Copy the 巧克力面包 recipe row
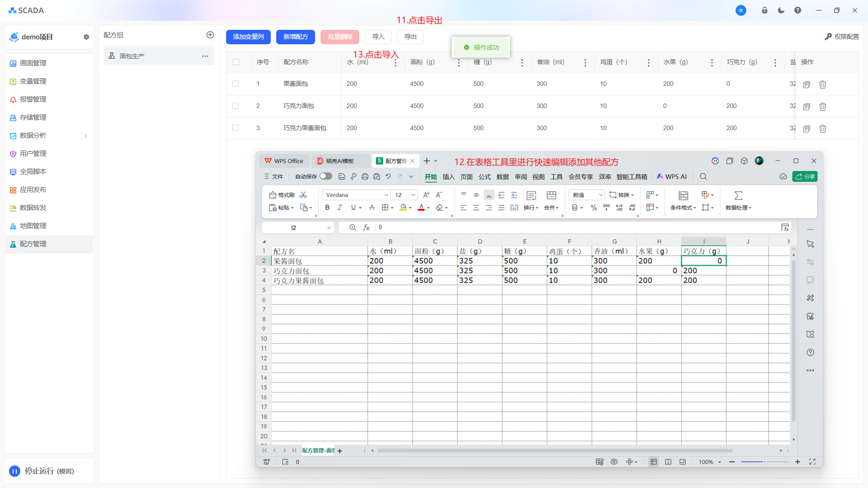Viewport: 868px width, 488px height. pyautogui.click(x=806, y=107)
